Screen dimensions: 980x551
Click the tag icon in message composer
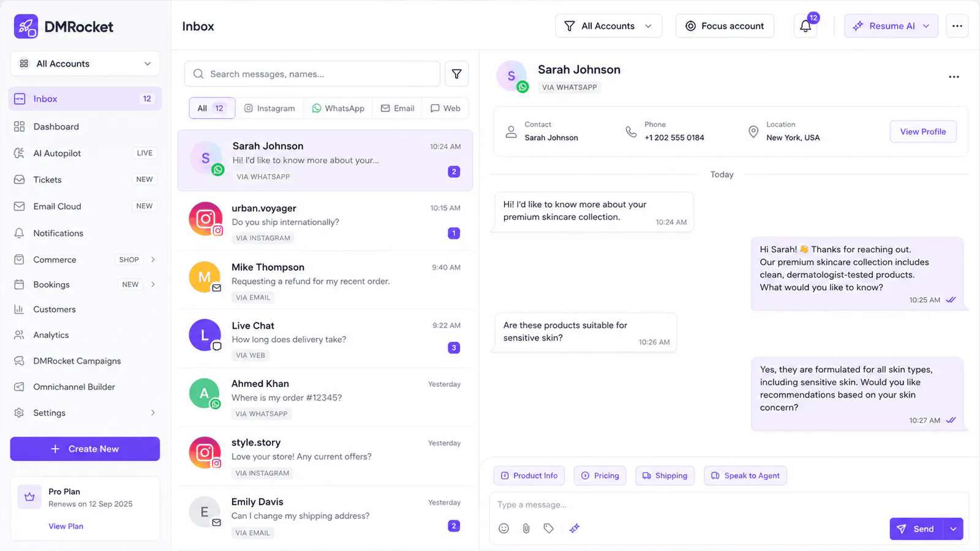pos(548,528)
